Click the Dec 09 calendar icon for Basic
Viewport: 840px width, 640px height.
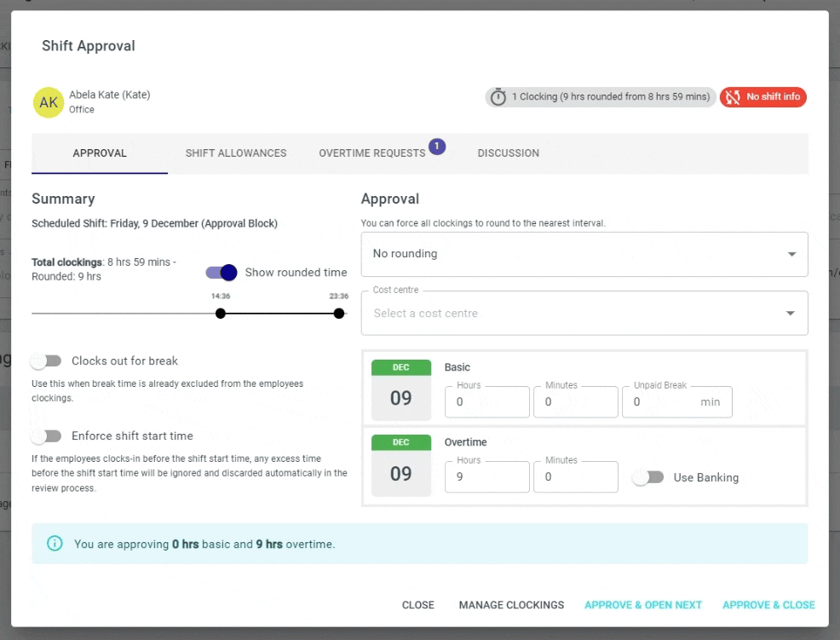tap(400, 389)
